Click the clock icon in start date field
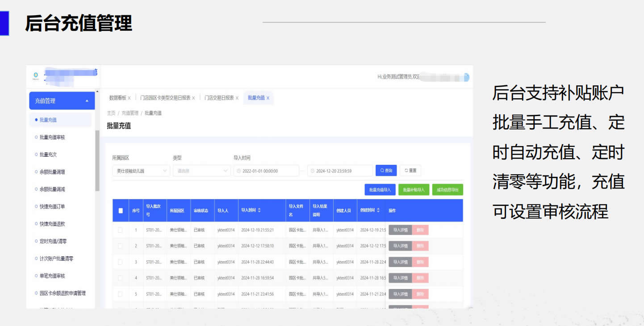This screenshot has height=326, width=644. (x=238, y=171)
